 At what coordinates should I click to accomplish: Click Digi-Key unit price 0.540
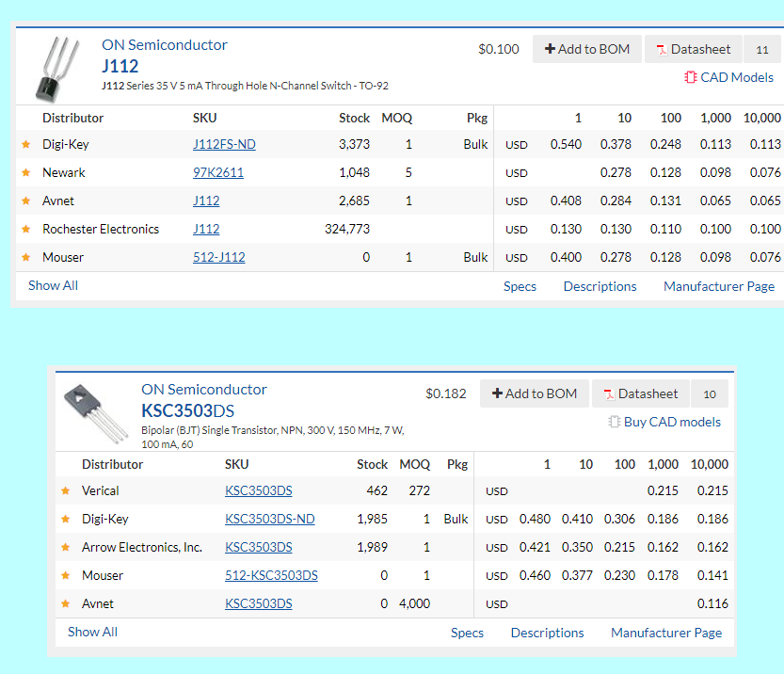coord(566,145)
